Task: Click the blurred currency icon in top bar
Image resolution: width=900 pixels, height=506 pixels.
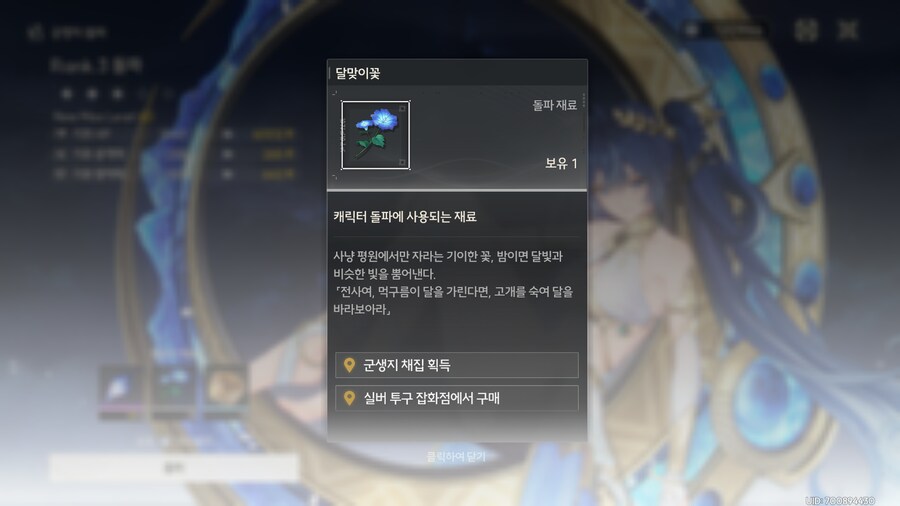Action: (692, 30)
